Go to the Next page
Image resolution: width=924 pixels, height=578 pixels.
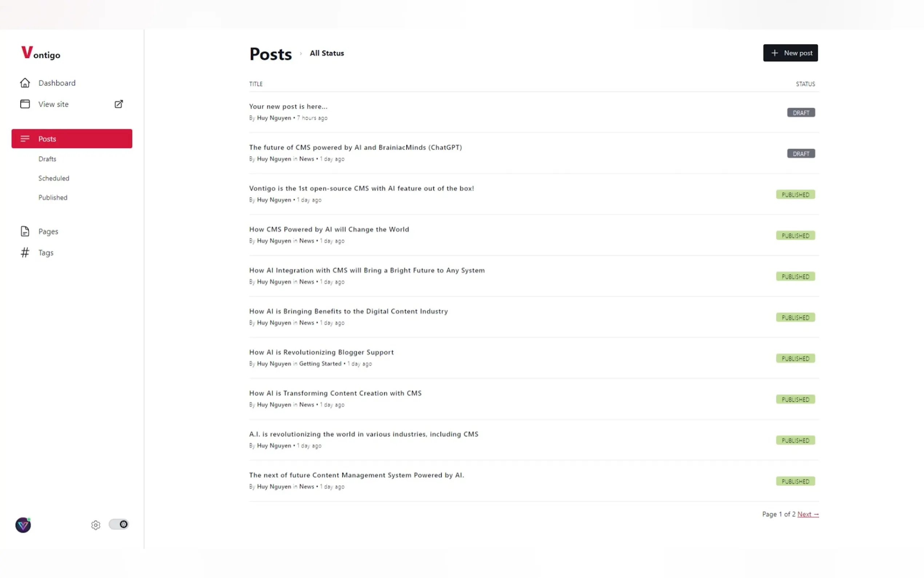click(808, 514)
